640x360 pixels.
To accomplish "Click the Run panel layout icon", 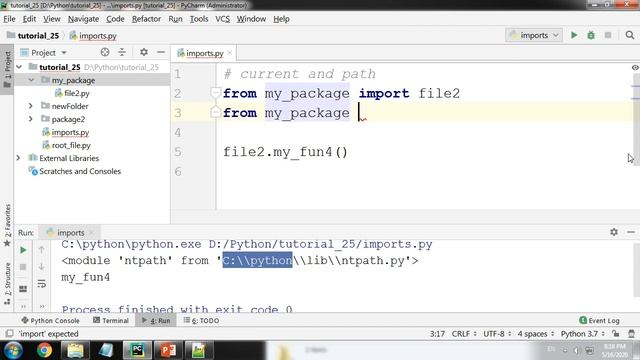I will (23, 289).
